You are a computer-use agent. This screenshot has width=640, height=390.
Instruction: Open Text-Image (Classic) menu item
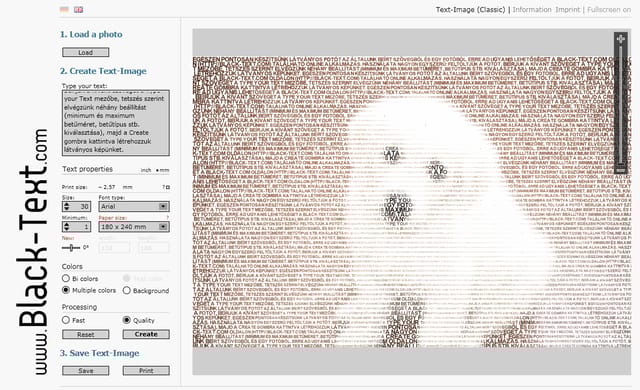tap(470, 9)
